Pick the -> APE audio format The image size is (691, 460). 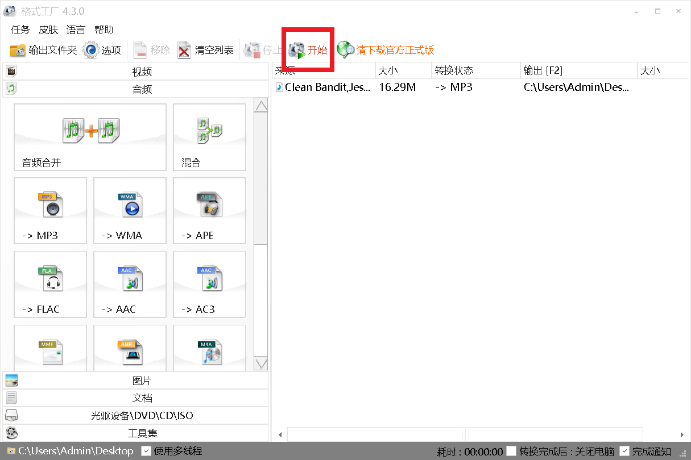[x=209, y=211]
